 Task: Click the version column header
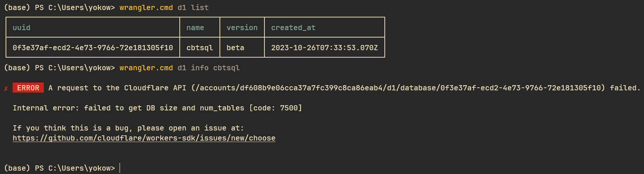tap(242, 28)
